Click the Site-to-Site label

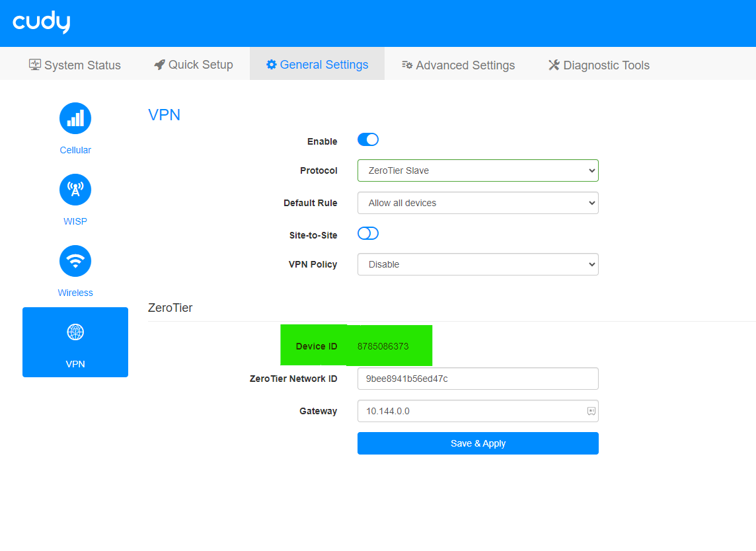point(313,235)
